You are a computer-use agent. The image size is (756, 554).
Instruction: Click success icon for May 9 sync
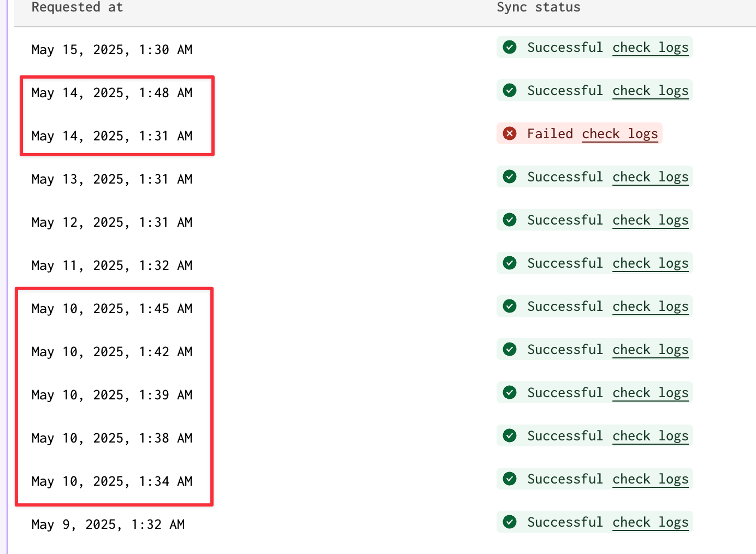pos(510,522)
